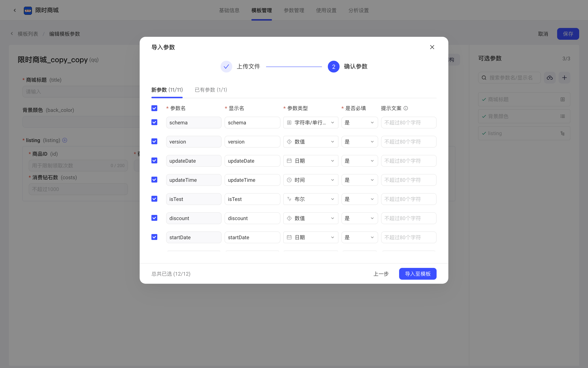Click the schema 显示名 input field
Viewport: 588px width, 368px height.
(x=252, y=122)
